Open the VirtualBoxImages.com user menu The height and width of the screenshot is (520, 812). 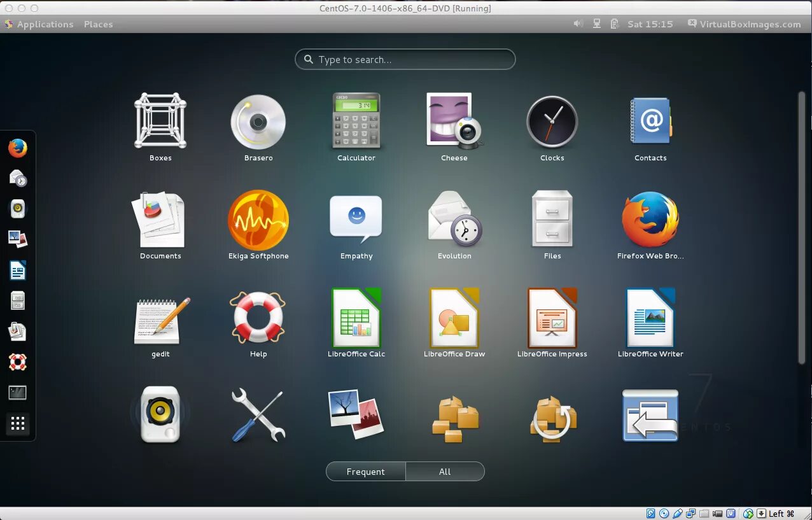(x=744, y=24)
